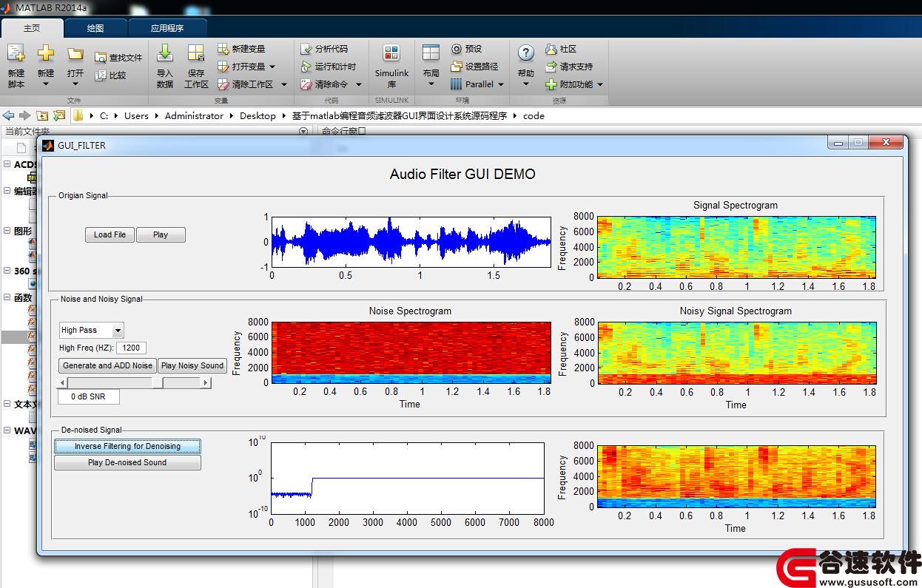922x588 pixels.
Task: Click the 分析代码 analyze code icon
Action: click(x=306, y=49)
